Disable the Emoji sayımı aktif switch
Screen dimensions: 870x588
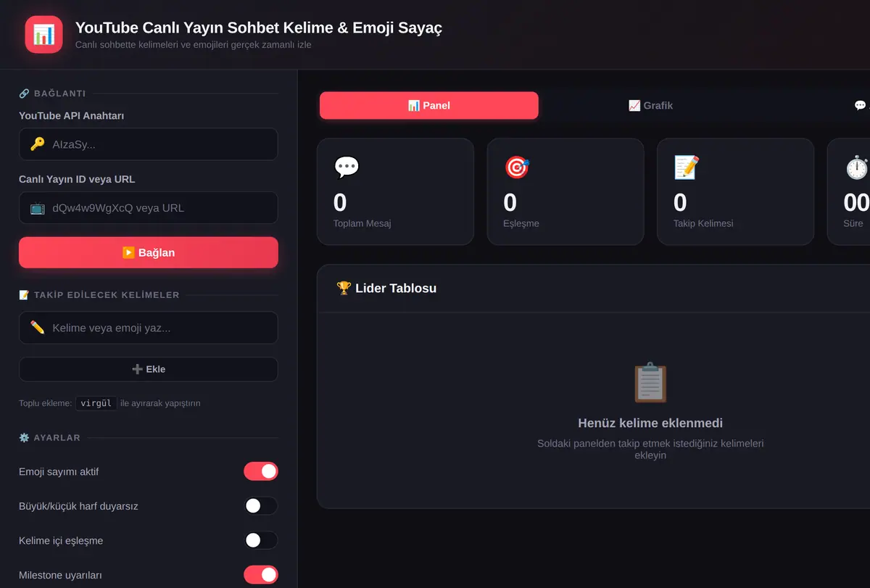pyautogui.click(x=261, y=471)
